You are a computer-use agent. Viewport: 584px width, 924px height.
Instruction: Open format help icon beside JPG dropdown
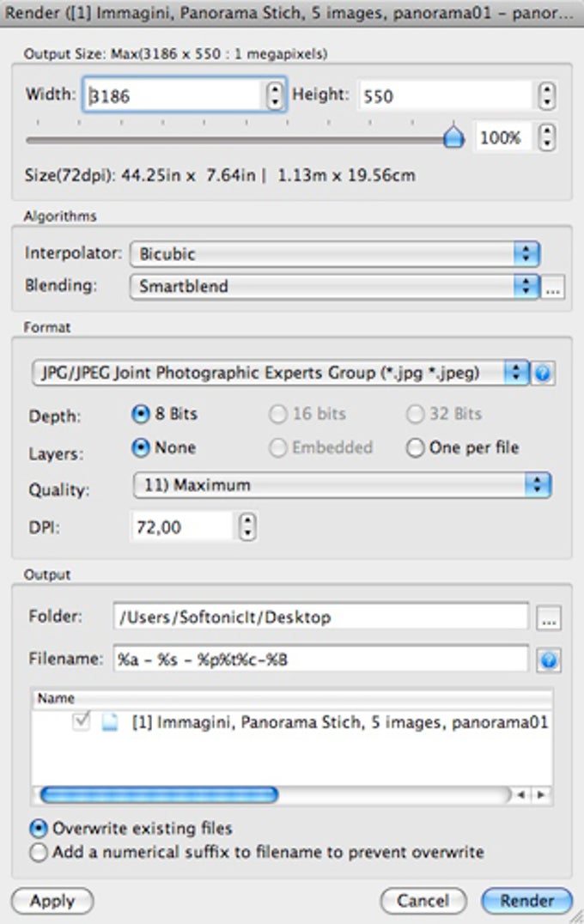(x=543, y=373)
